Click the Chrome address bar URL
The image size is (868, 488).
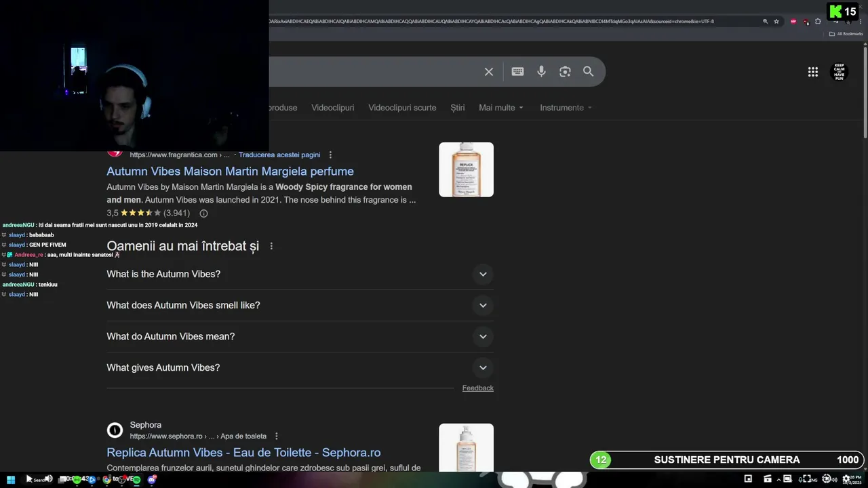tap(492, 21)
